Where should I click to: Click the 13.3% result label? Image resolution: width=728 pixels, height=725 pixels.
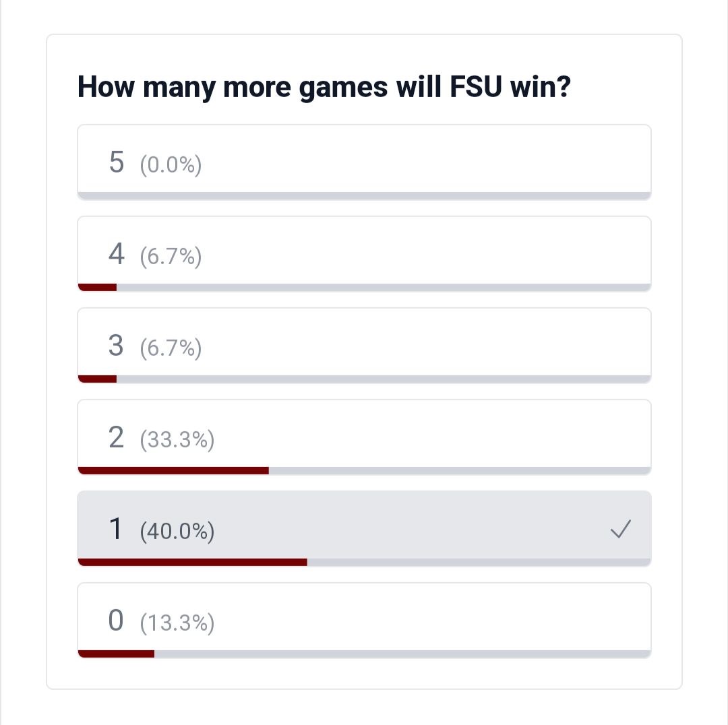point(177,623)
